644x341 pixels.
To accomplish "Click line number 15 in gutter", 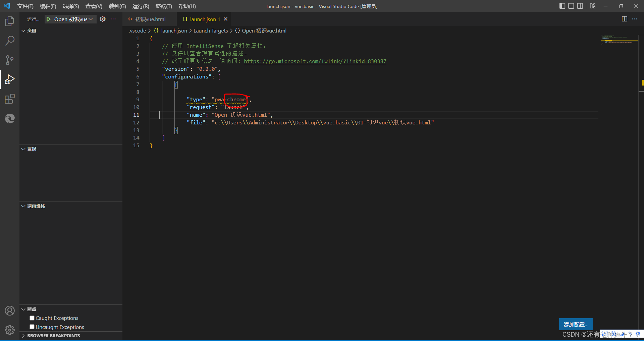I will [x=136, y=146].
